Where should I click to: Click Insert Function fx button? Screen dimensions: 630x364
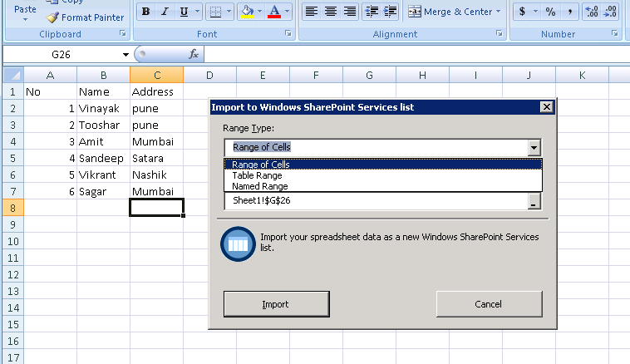194,54
